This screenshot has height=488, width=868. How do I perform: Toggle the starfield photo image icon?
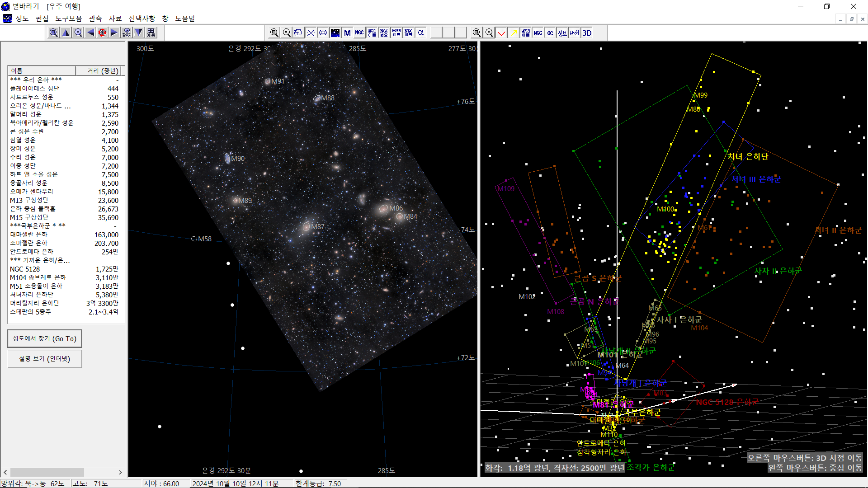[x=335, y=33]
